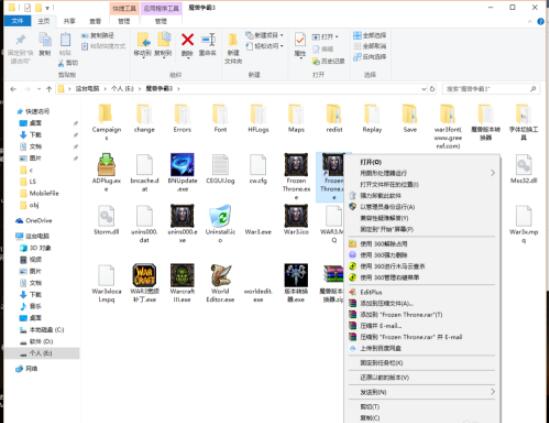The width and height of the screenshot is (549, 423).
Task: Select the Uninstall.ico recycle bin icon
Action: (220, 216)
